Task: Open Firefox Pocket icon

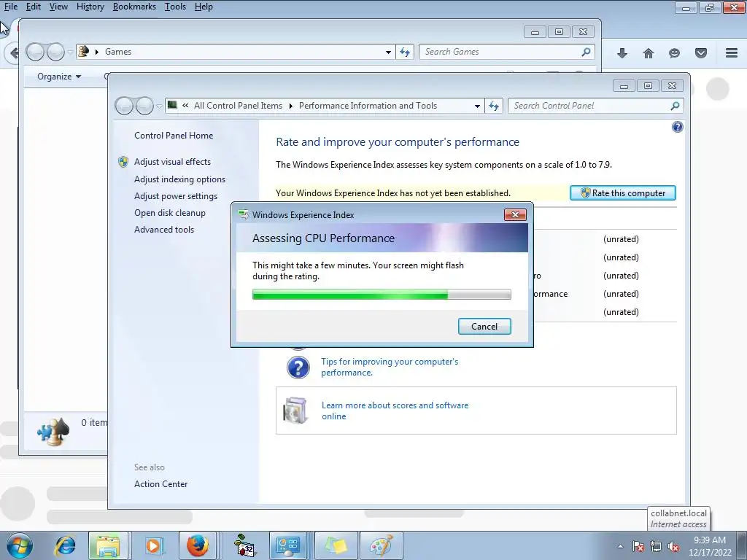Action: (700, 52)
